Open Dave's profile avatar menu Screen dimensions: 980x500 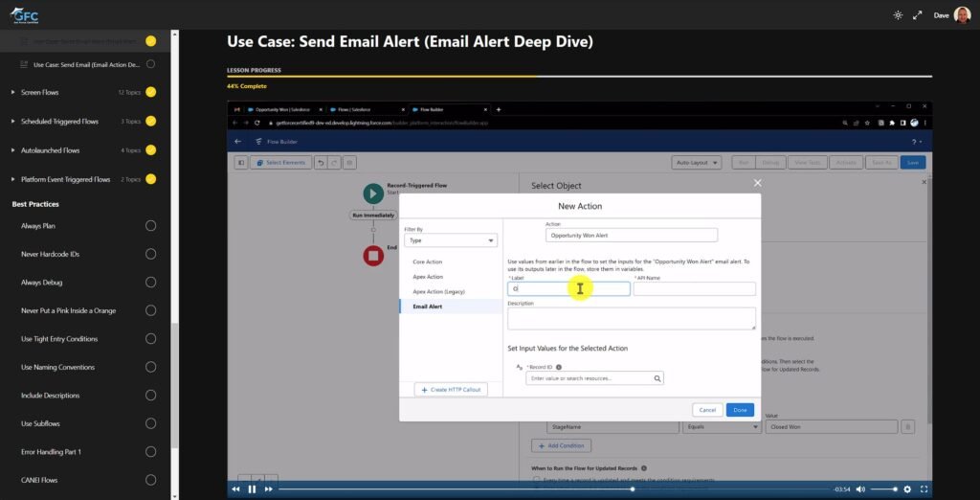pyautogui.click(x=962, y=15)
